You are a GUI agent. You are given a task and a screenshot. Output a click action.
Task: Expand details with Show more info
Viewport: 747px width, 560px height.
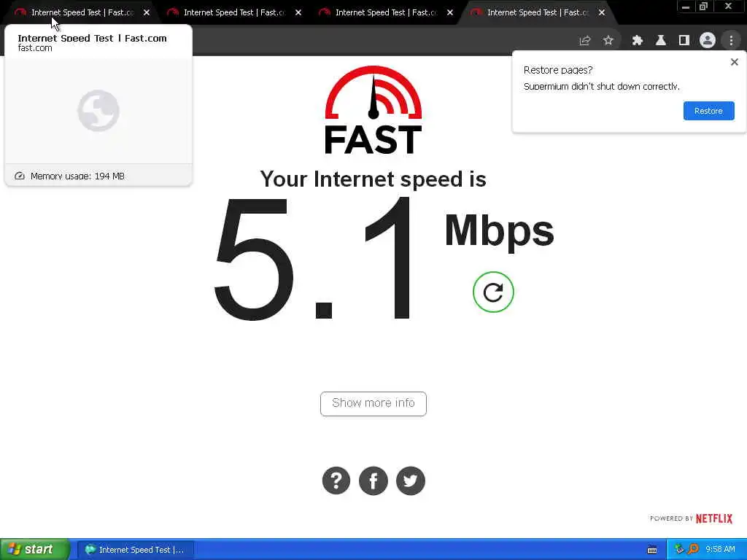pos(373,403)
